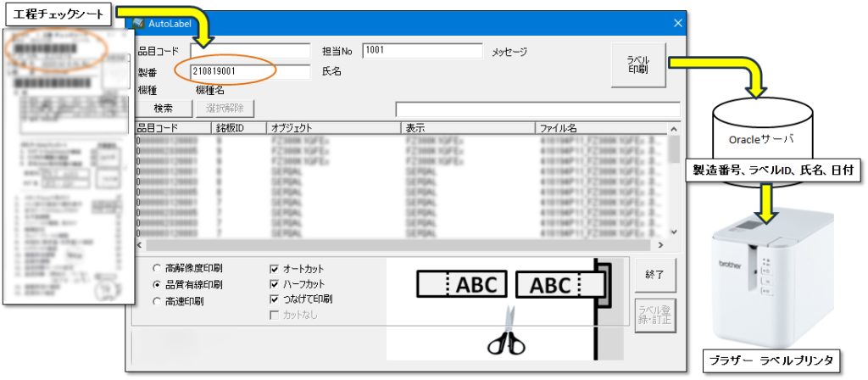Click the 終了 exit button
The width and height of the screenshot is (868, 380).
(655, 274)
